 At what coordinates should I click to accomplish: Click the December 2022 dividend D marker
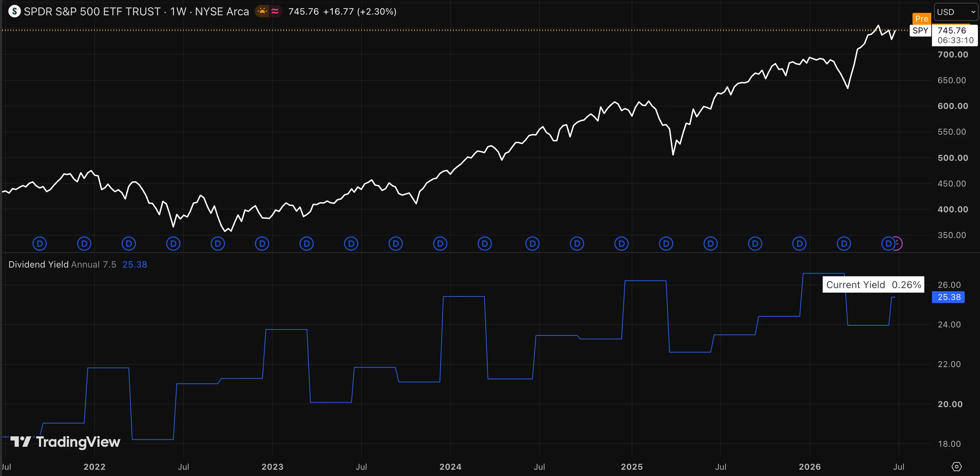tap(262, 244)
